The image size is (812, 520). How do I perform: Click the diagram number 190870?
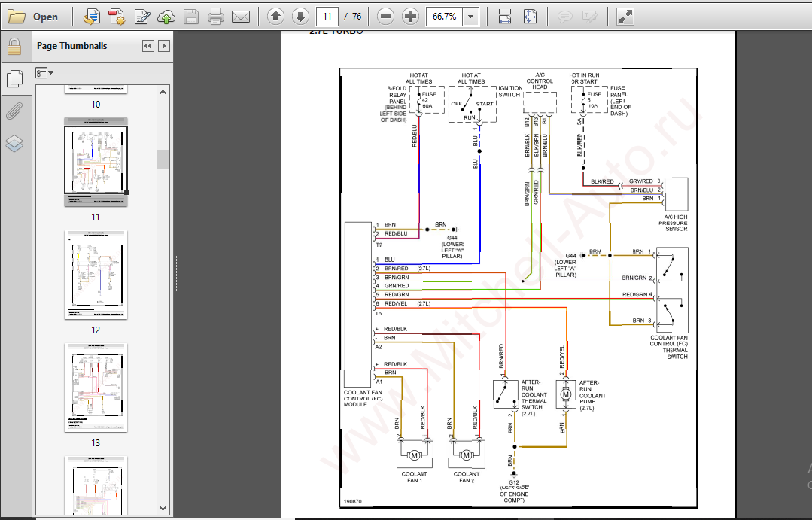click(x=353, y=502)
